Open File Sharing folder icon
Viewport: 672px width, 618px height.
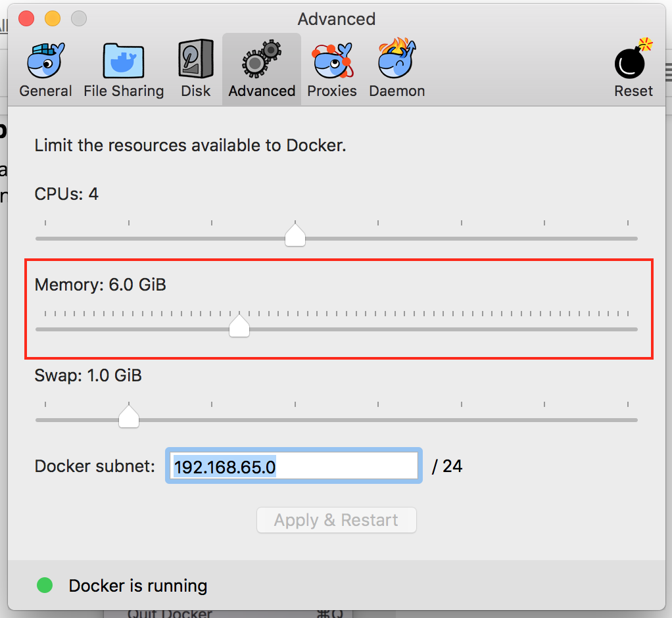coord(124,61)
